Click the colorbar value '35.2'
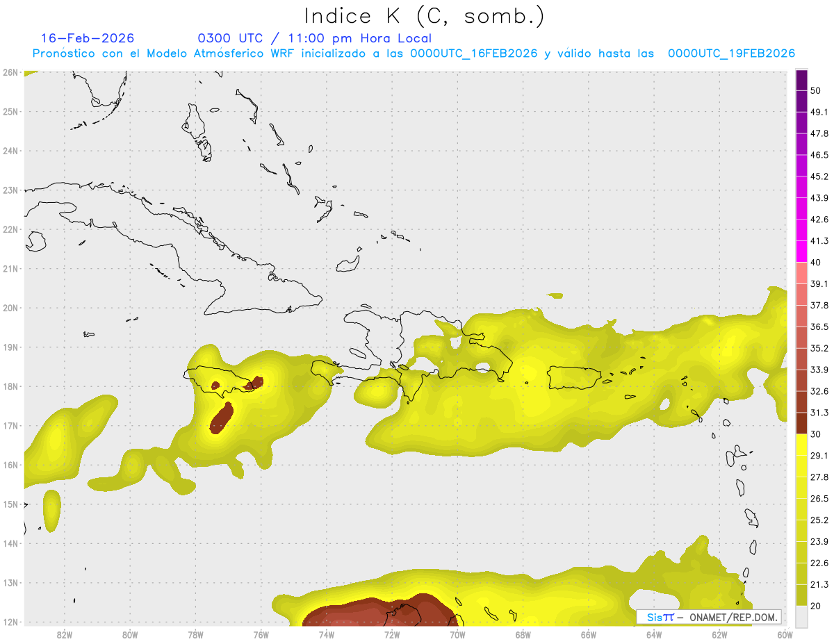The width and height of the screenshot is (834, 644). pos(818,348)
